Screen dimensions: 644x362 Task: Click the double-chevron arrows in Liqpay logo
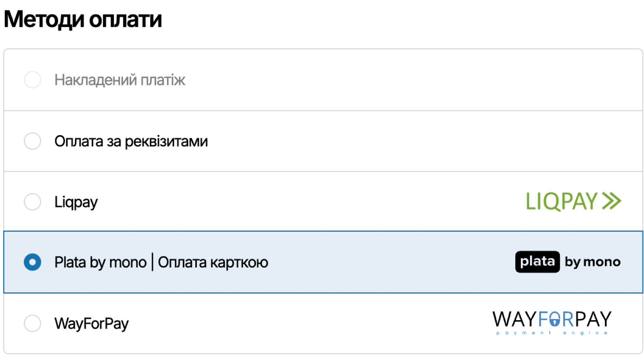612,201
